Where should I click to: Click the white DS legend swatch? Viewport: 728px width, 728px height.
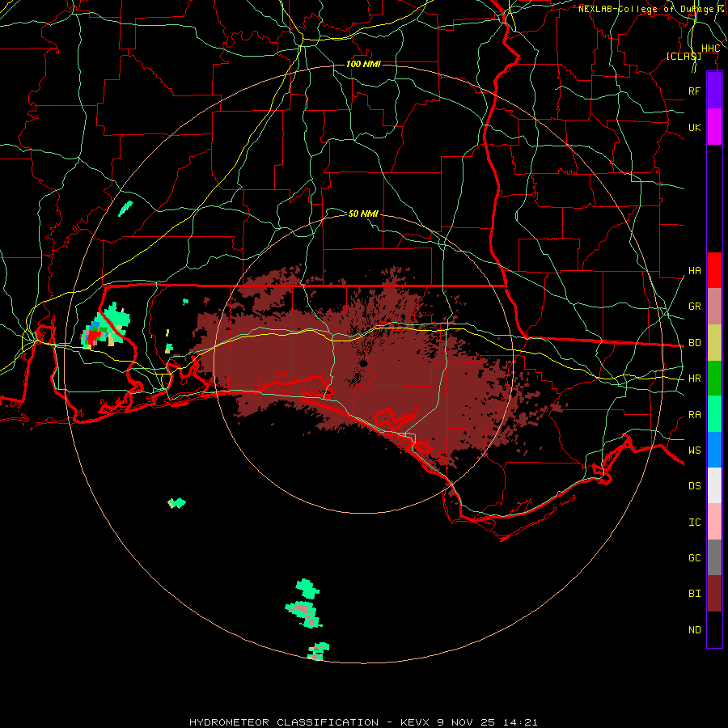click(x=714, y=485)
